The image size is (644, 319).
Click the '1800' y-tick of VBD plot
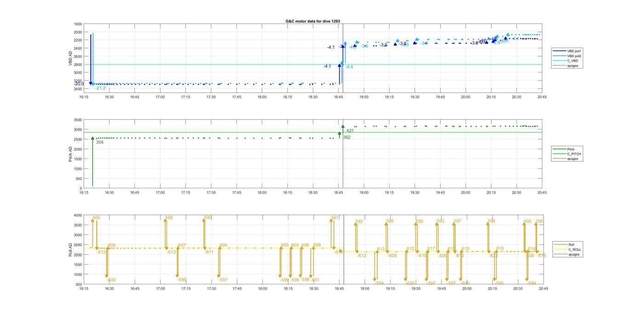coord(78,24)
